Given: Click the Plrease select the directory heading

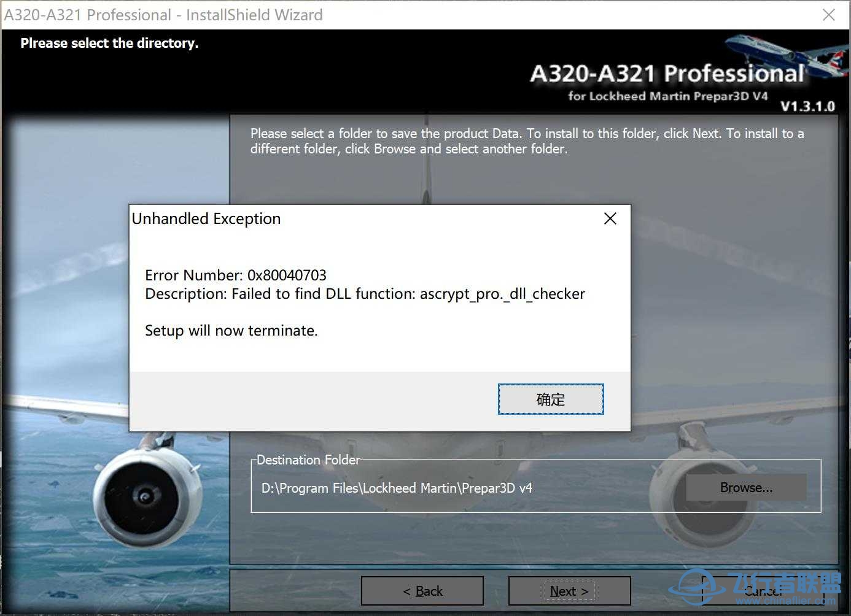Looking at the screenshot, I should click(109, 43).
